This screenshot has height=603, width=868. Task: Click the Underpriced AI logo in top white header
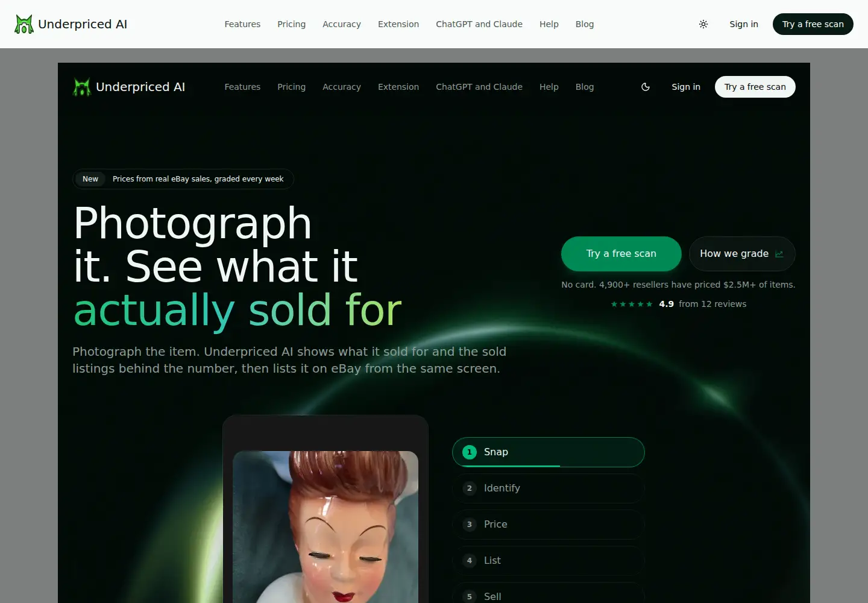click(x=71, y=24)
